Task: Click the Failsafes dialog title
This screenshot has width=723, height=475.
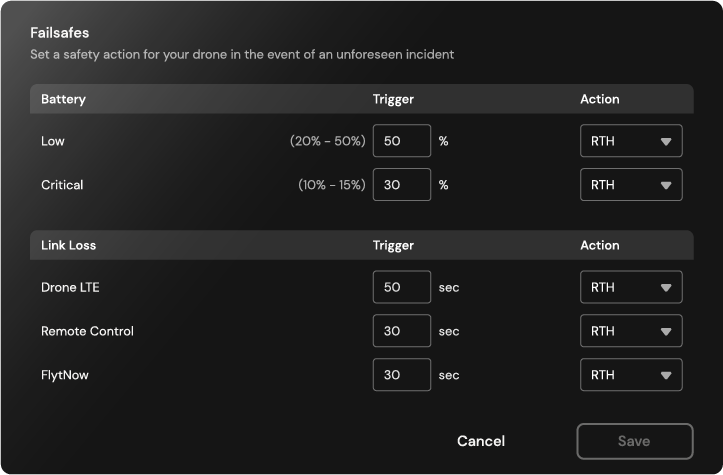Action: pos(60,33)
